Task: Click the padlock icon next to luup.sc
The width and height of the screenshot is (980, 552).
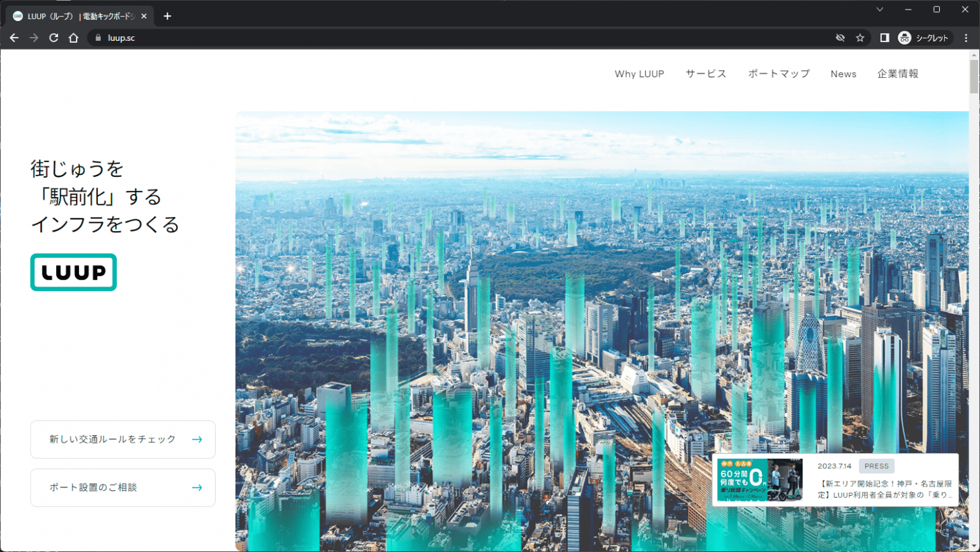Action: coord(97,38)
